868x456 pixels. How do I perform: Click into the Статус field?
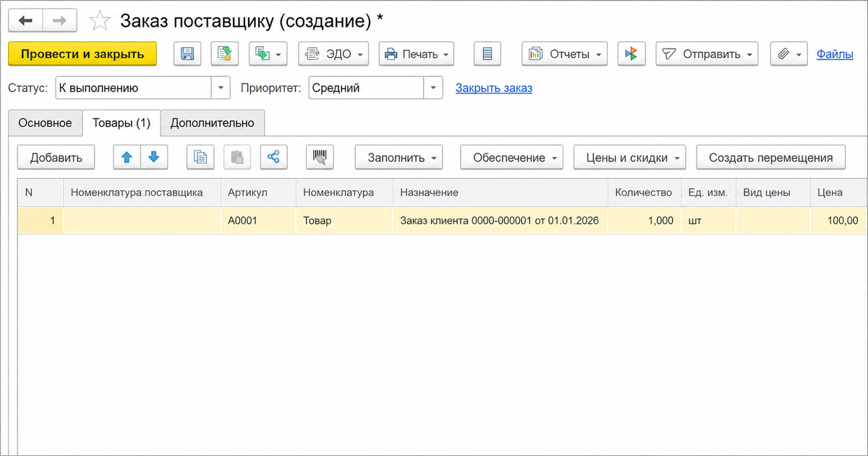coord(132,88)
